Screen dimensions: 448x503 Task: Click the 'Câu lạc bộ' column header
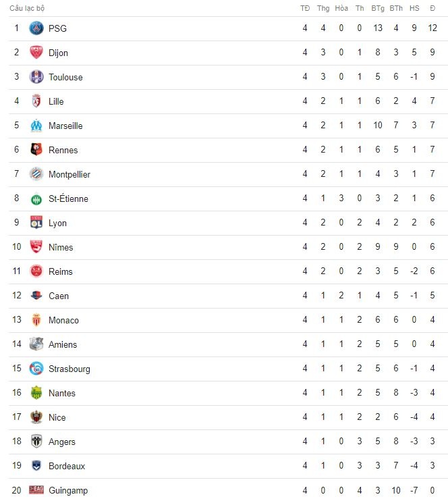(x=27, y=8)
